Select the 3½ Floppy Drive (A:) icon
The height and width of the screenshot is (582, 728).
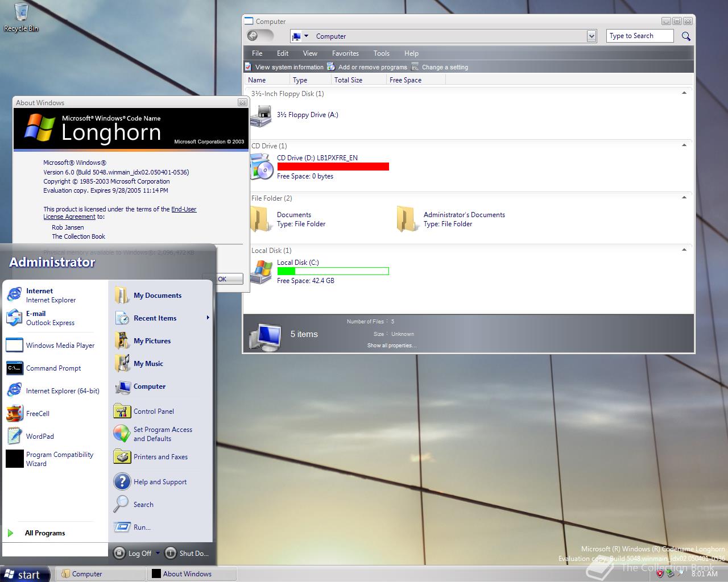click(x=261, y=116)
